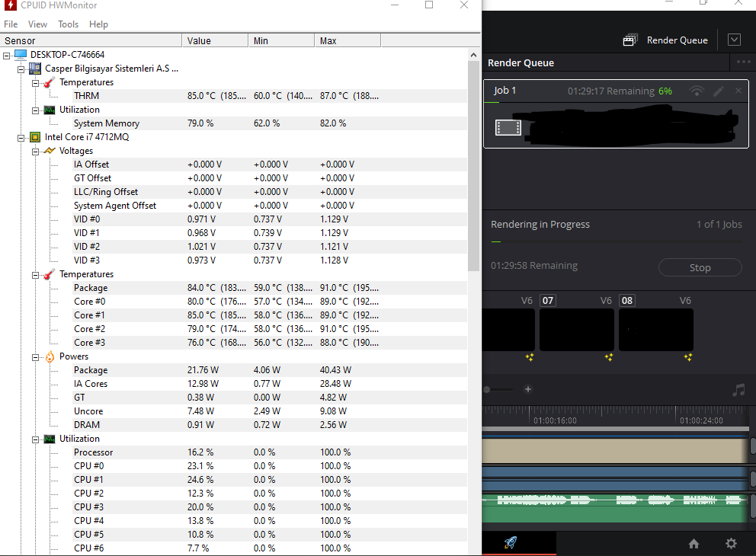Screen dimensions: 756x556
Task: Collapse the DESKTOP-C746664 tree node
Action: (x=7, y=56)
